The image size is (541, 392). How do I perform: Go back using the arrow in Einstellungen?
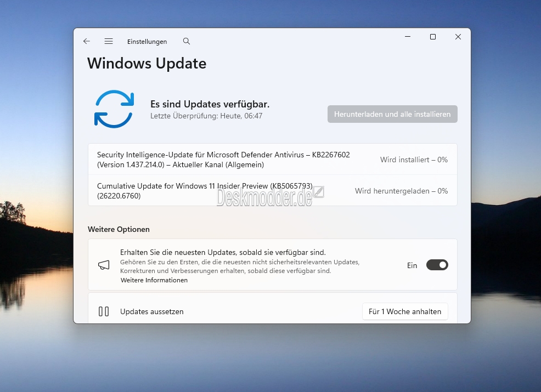point(87,41)
